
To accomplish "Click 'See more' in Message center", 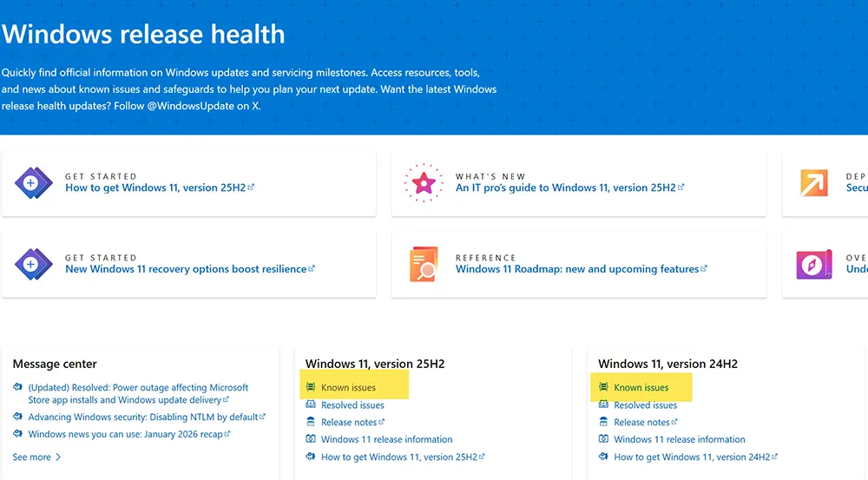I will [x=31, y=457].
